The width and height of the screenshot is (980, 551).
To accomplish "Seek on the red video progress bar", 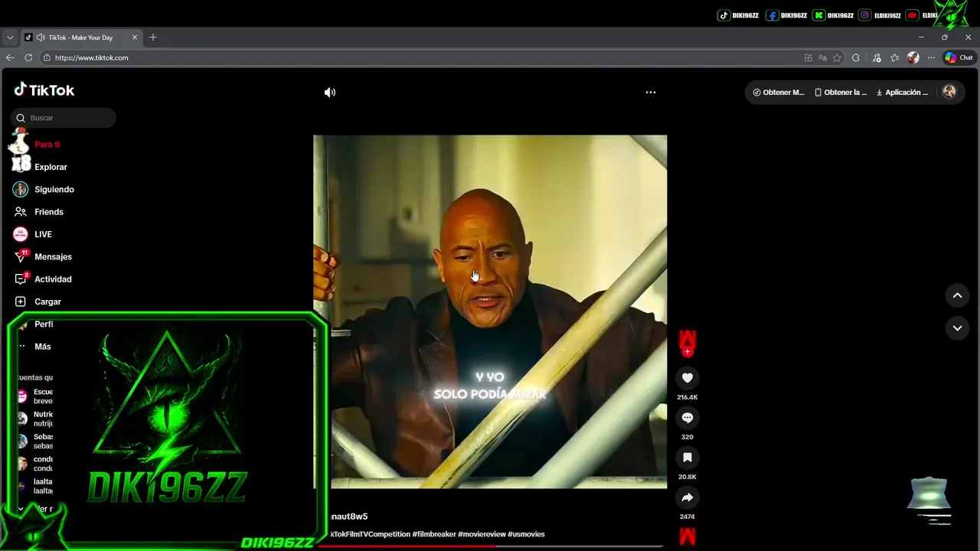I will coord(490,546).
